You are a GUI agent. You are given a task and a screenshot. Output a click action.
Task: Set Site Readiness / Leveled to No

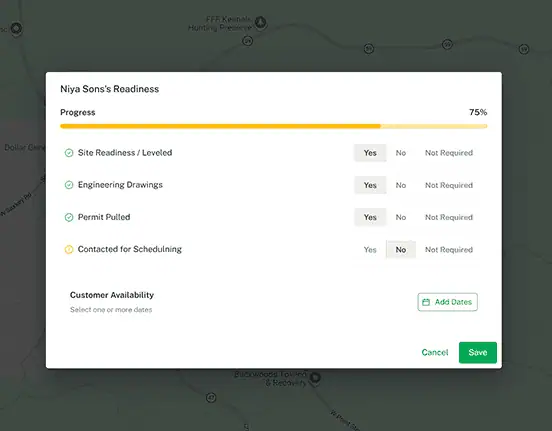[401, 153]
